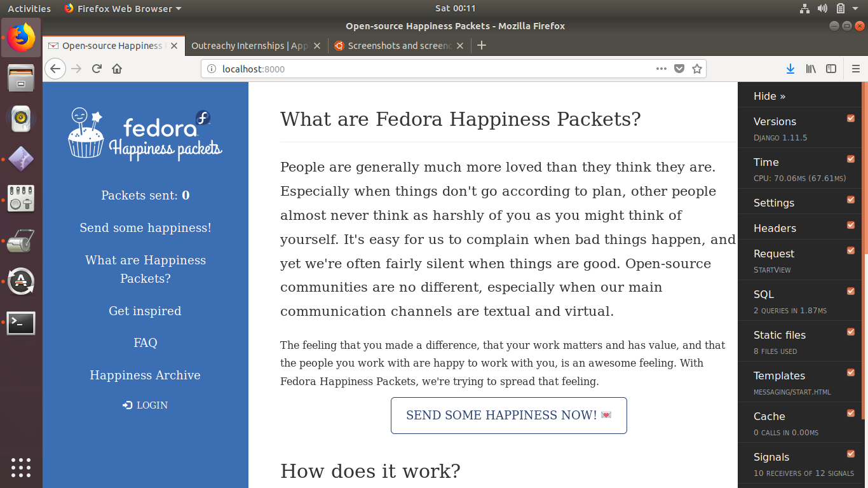Screen dimensions: 868x488
Task: Visit the Happiness Archive link
Action: pyautogui.click(x=145, y=375)
